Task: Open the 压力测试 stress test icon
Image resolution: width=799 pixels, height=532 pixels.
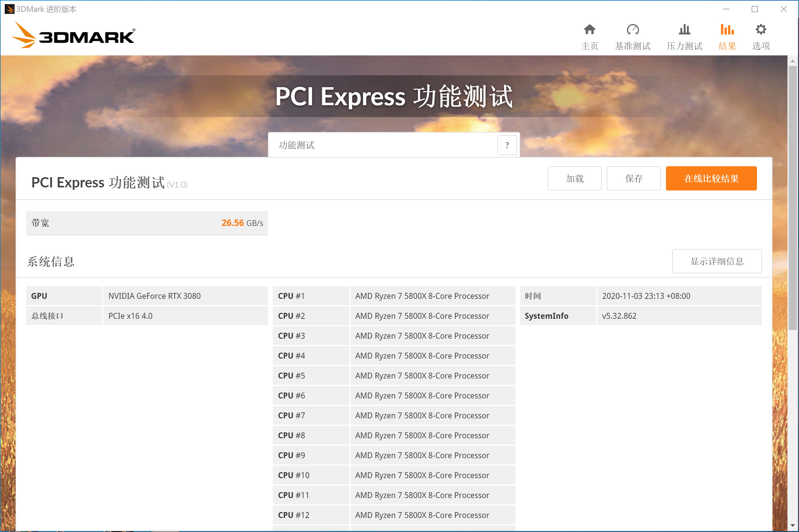Action: [x=684, y=35]
